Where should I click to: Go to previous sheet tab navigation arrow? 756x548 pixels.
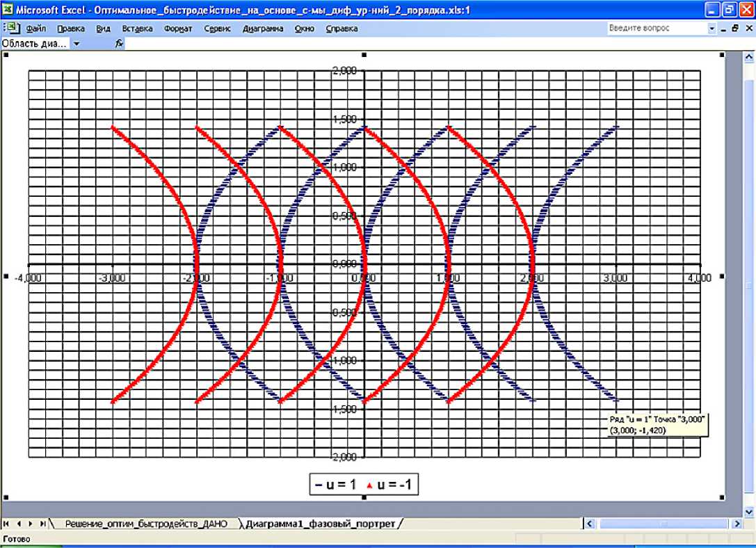click(18, 524)
